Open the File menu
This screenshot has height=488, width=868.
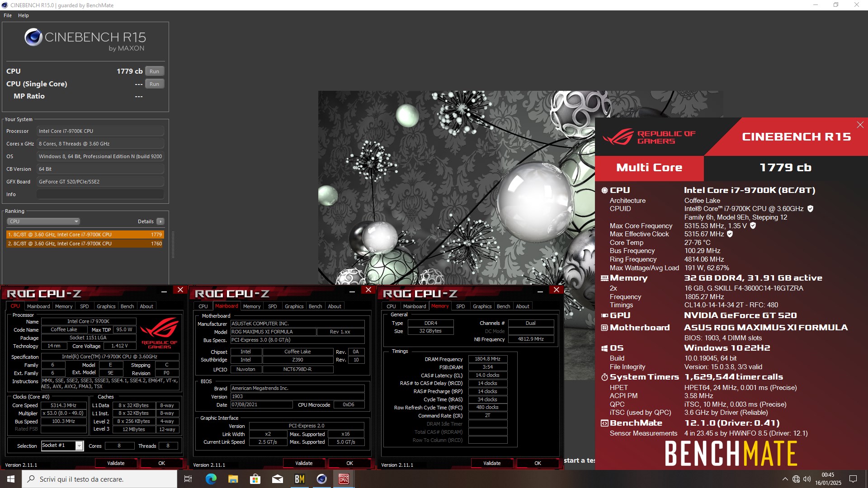(8, 15)
